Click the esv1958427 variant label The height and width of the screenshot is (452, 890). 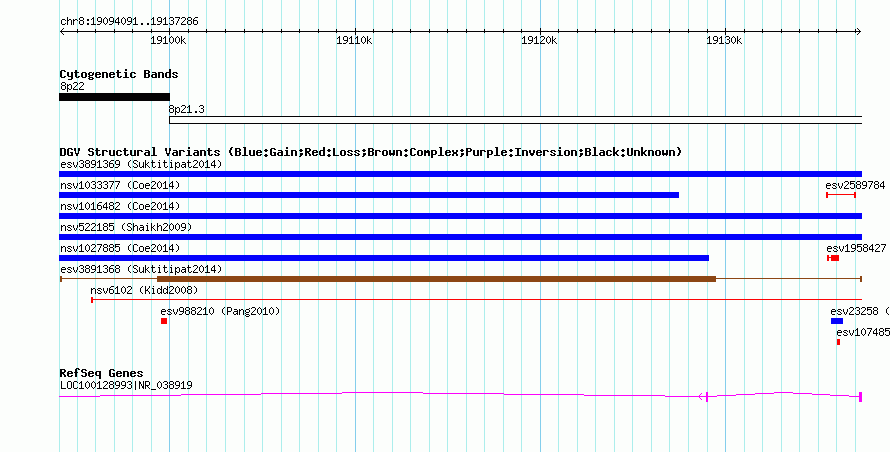[x=856, y=249]
